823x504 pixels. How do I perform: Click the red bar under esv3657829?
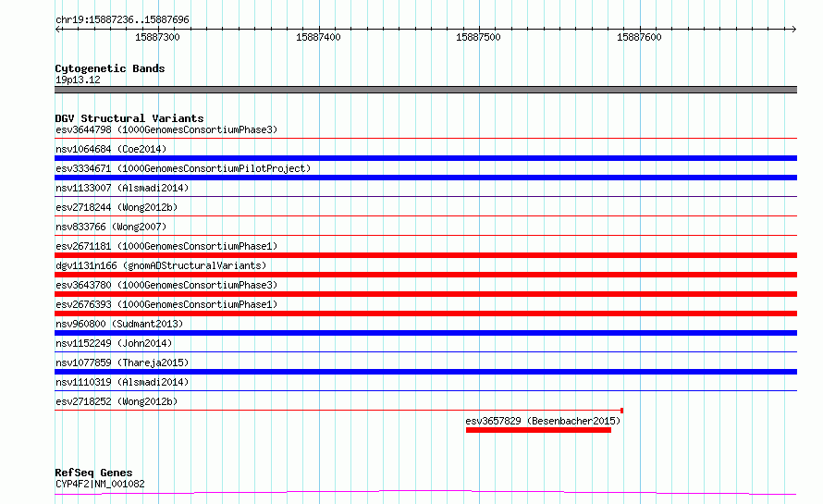(x=538, y=430)
